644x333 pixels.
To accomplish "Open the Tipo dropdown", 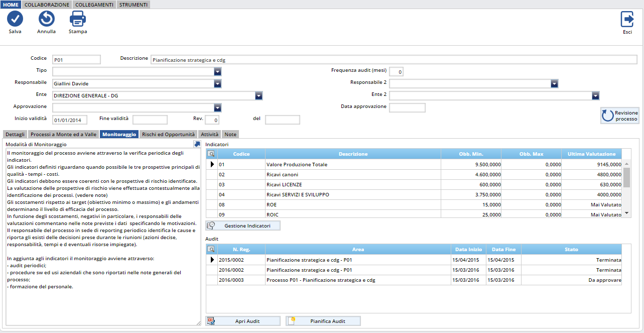I will click(217, 72).
